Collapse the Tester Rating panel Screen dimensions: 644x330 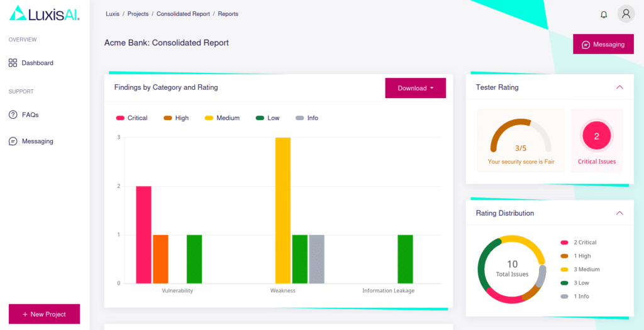tap(619, 87)
